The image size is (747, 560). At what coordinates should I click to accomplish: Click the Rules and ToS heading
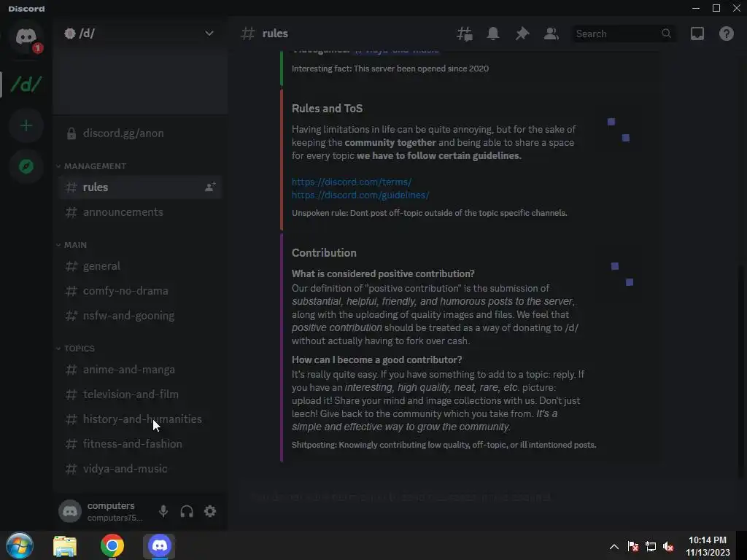point(327,109)
